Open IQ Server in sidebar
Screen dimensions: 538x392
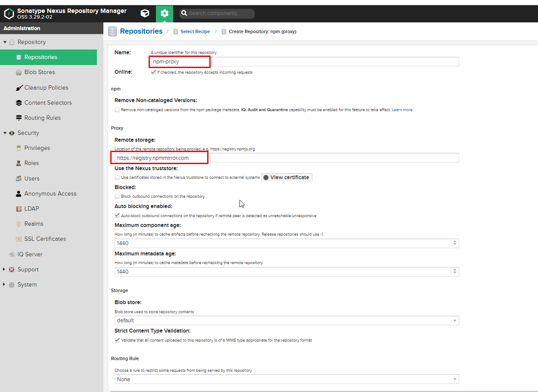pyautogui.click(x=30, y=255)
